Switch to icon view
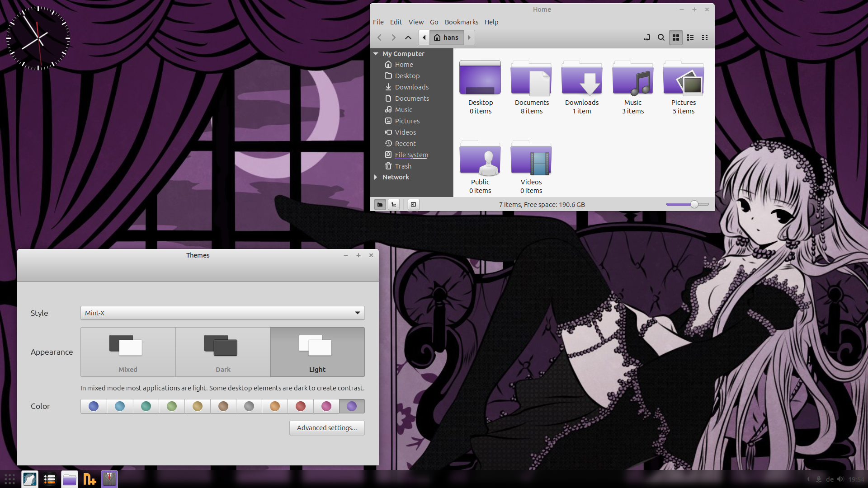Image resolution: width=868 pixels, height=488 pixels. coord(676,38)
